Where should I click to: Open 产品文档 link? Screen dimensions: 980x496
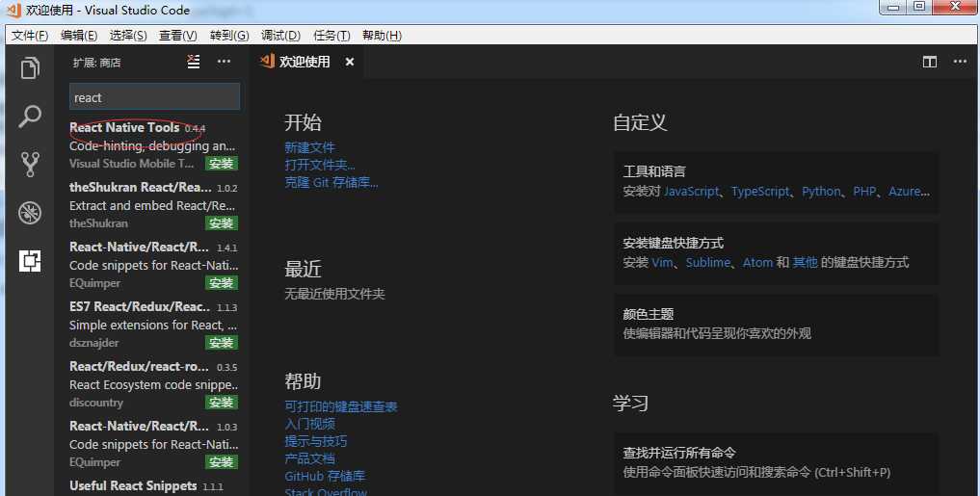(x=310, y=458)
